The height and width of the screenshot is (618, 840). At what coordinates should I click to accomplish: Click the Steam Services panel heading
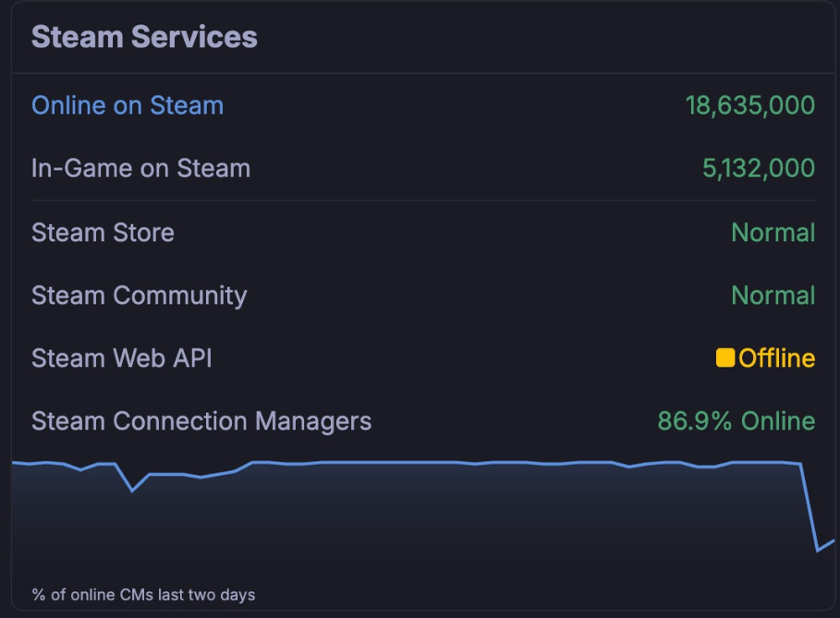click(x=144, y=37)
